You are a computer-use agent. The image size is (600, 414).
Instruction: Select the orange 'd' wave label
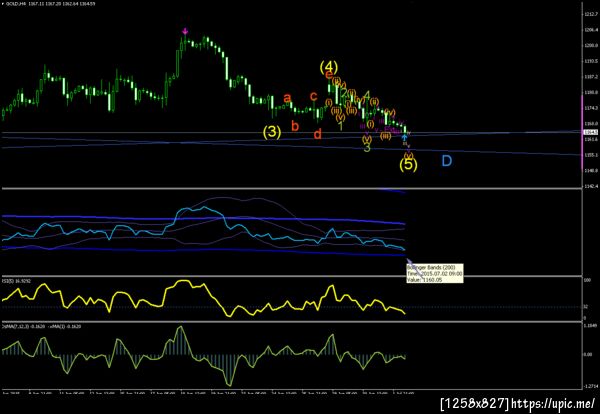point(318,134)
